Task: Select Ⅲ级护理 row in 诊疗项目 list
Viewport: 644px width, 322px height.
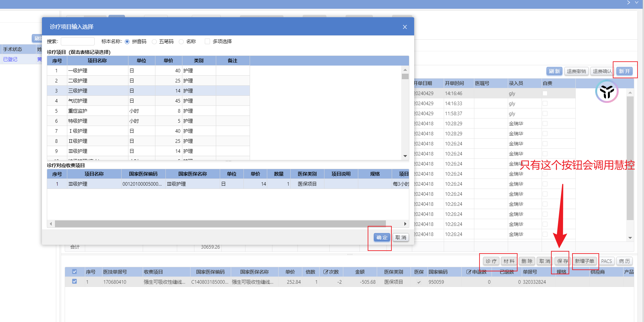Action: point(148,151)
